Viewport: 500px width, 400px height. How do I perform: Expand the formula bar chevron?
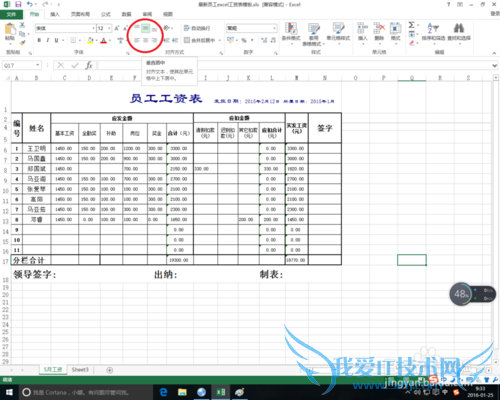point(494,66)
